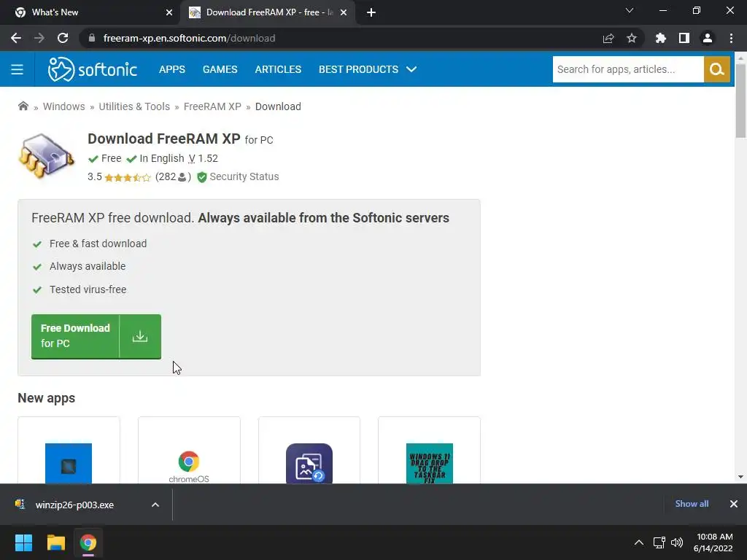This screenshot has width=747, height=560.
Task: Open the chromeOS app thumbnail
Action: click(189, 466)
